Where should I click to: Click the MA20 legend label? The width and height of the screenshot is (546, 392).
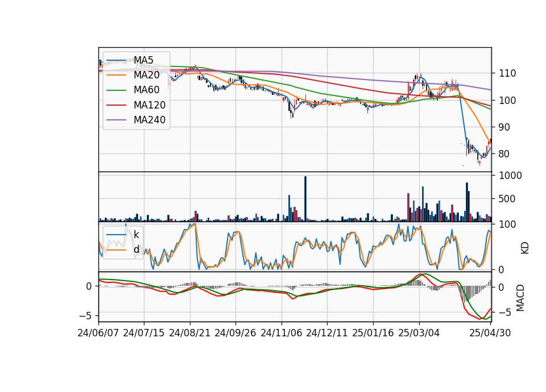point(147,75)
